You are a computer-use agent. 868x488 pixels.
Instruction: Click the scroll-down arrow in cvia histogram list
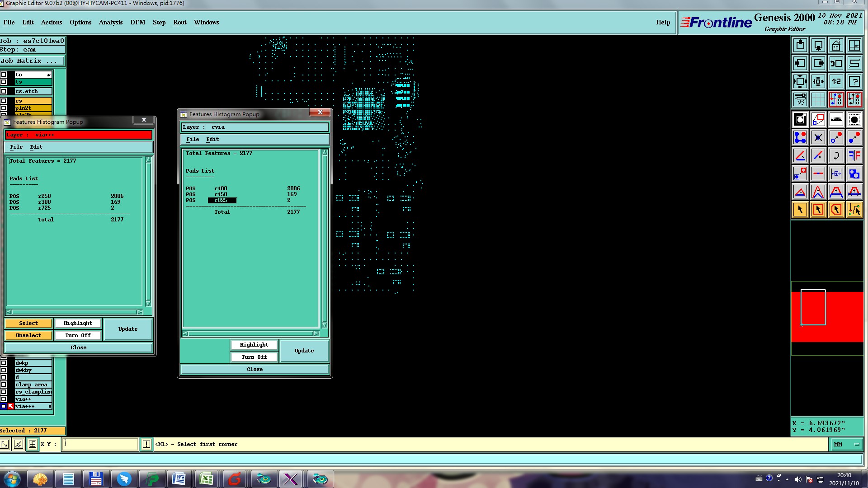pyautogui.click(x=325, y=325)
